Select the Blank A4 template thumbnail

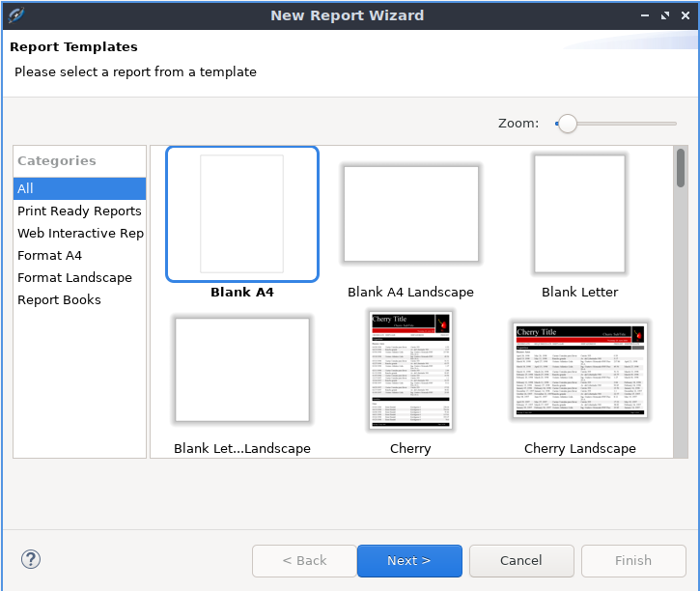tap(242, 213)
